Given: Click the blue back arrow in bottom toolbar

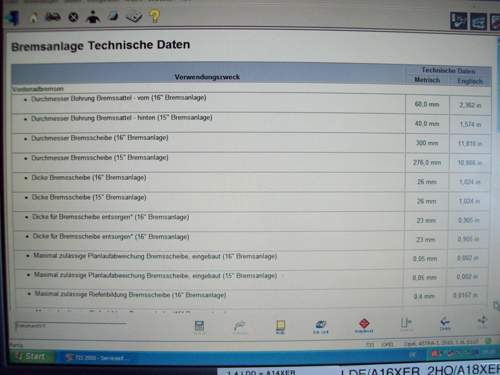Looking at the screenshot, I should pos(445,323).
